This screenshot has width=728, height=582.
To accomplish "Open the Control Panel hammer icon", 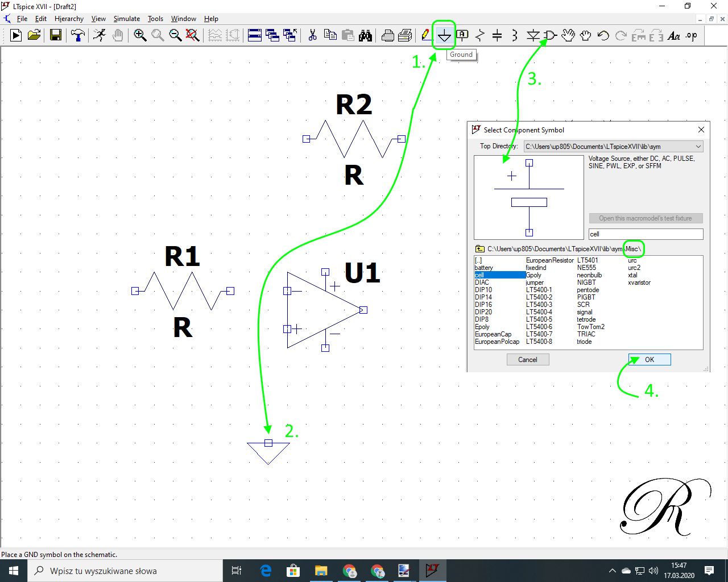I will [x=78, y=35].
